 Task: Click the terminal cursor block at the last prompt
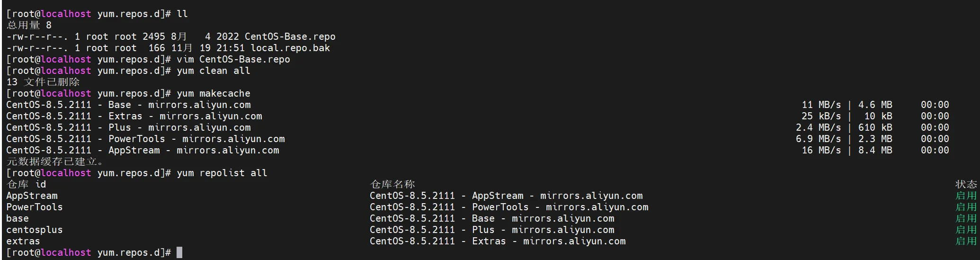tap(179, 252)
